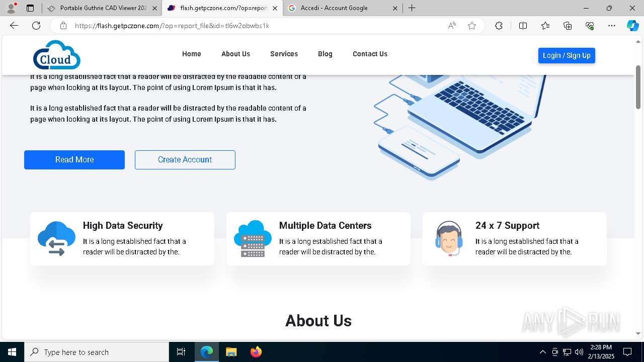Click scrollbar down arrow
Screen dimensions: 644x362
[x=638, y=333]
